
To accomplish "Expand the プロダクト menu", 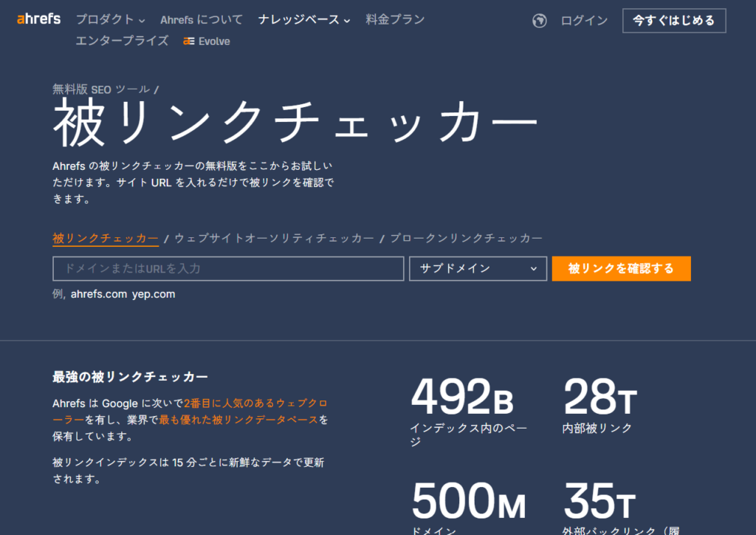I will pyautogui.click(x=111, y=20).
